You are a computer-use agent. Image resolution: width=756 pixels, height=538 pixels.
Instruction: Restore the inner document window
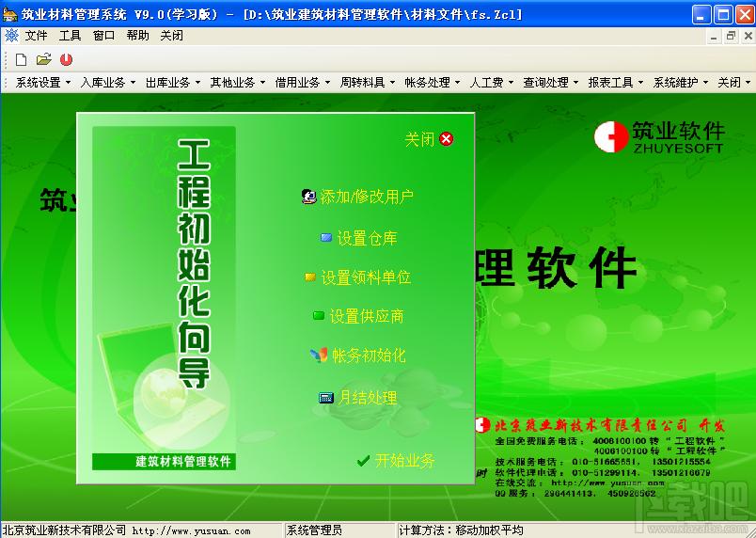click(731, 36)
